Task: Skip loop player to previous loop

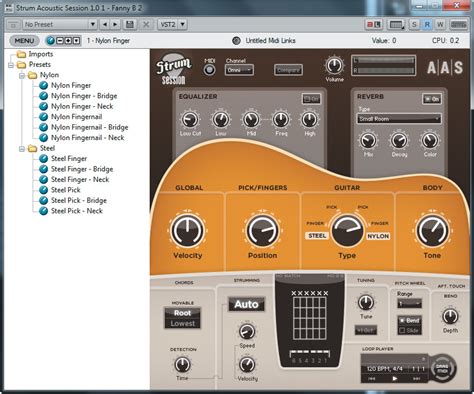Action: tap(371, 379)
